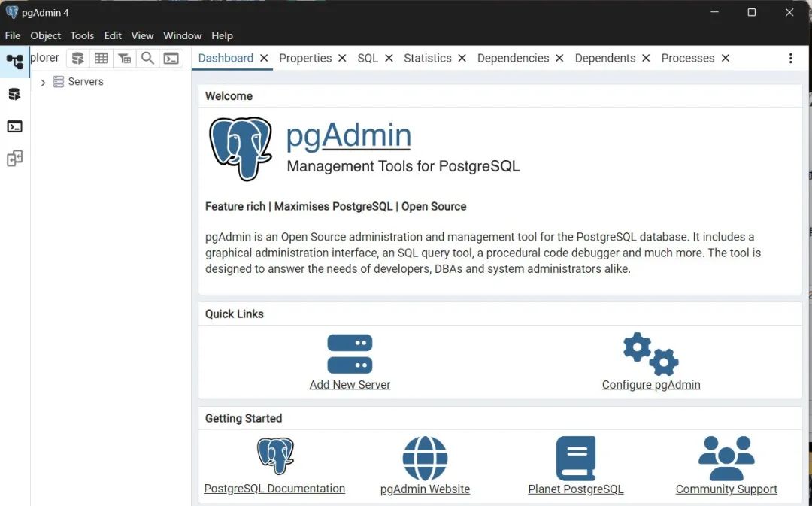
Task: Click the Planet PostgreSQL book icon
Action: tap(576, 459)
